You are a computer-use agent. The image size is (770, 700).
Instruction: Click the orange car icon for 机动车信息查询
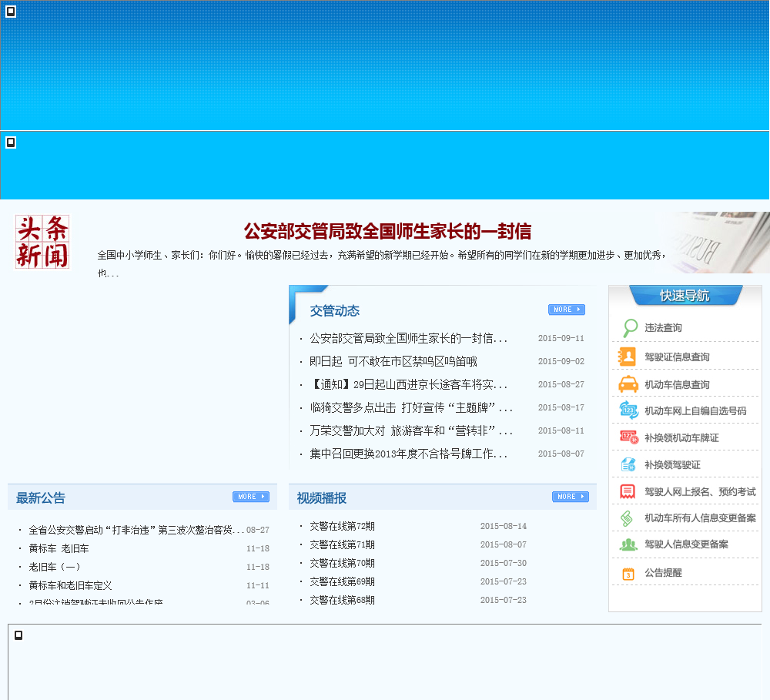tap(628, 384)
